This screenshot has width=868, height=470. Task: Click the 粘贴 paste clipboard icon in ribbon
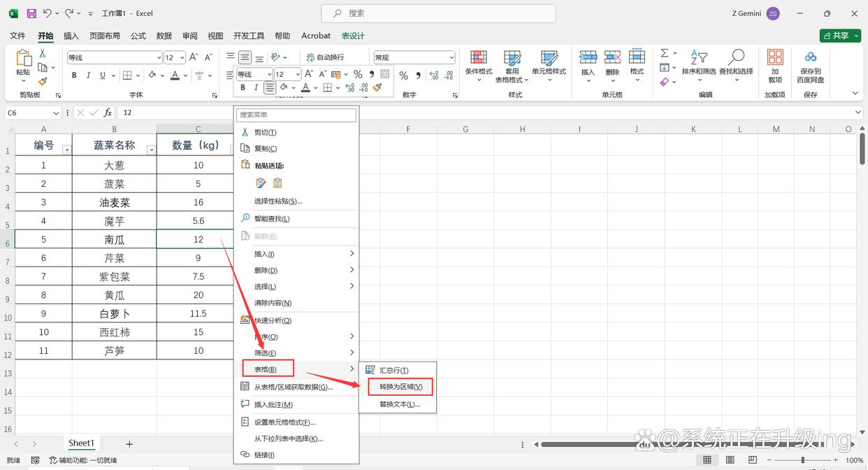[23, 57]
